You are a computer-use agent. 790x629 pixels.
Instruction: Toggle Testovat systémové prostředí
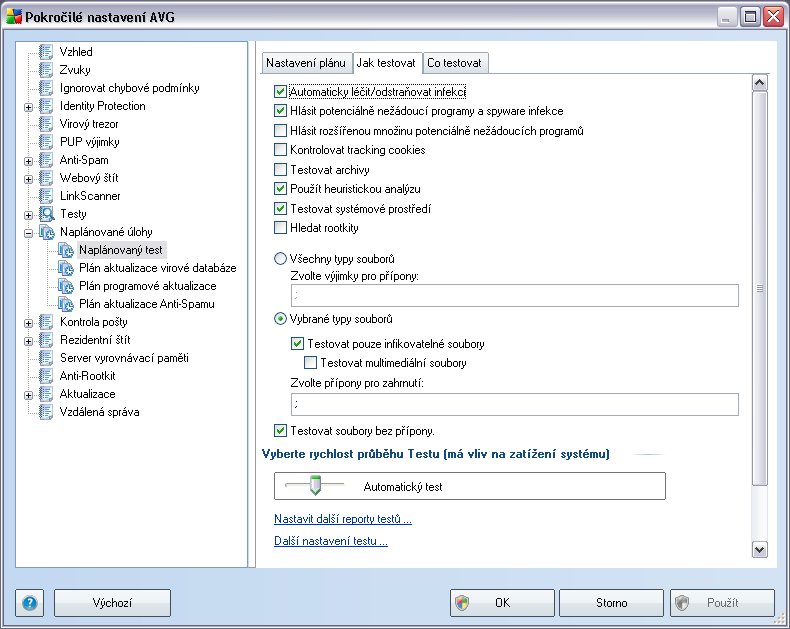click(x=280, y=208)
